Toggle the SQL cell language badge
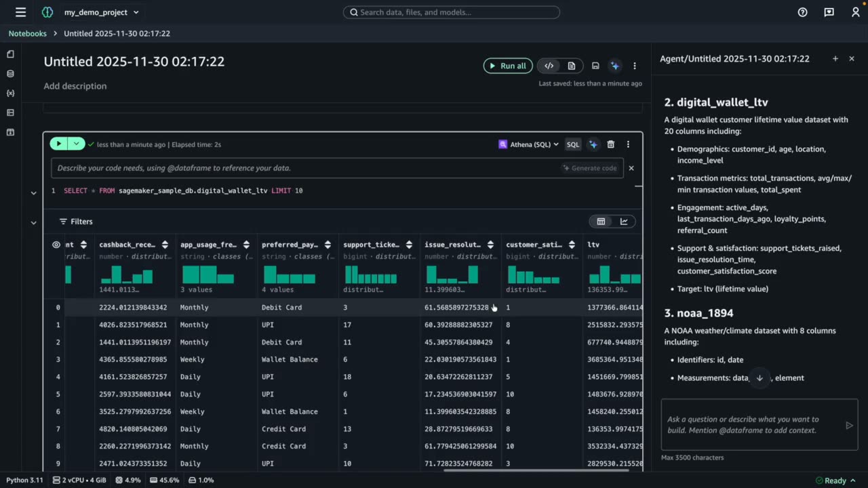 573,144
